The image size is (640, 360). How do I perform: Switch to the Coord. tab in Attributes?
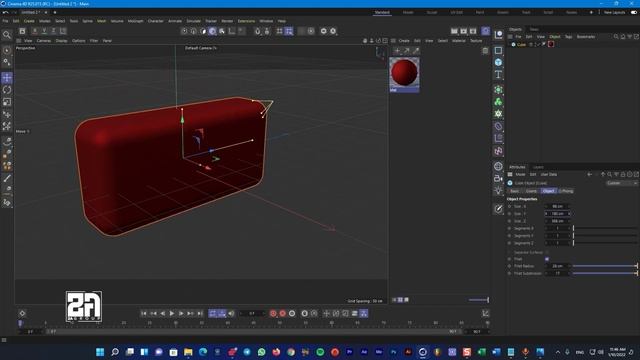coord(531,191)
